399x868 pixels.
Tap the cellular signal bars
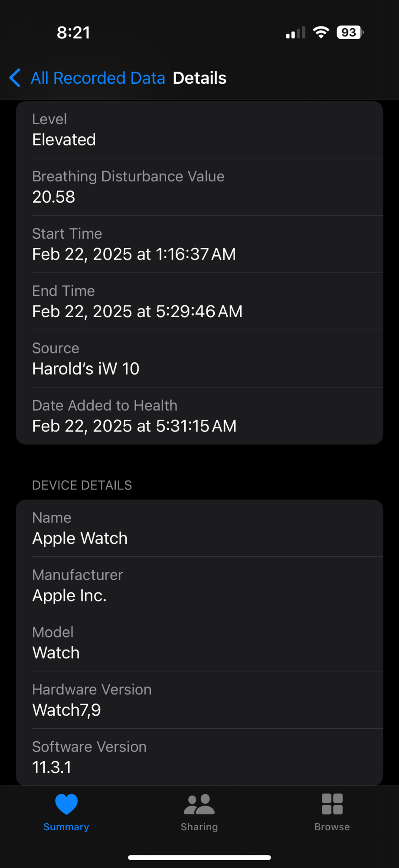296,33
